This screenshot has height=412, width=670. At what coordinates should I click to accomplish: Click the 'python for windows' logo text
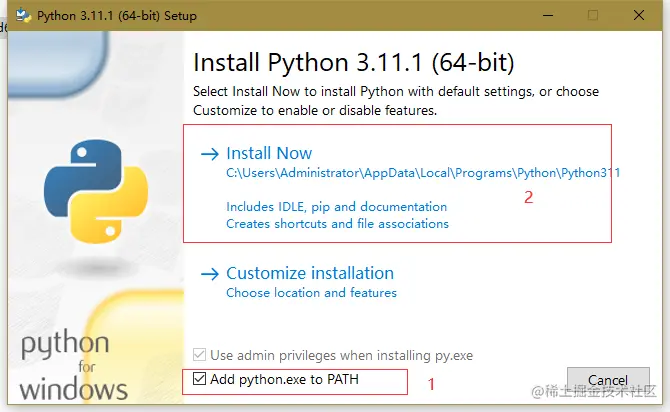73,366
